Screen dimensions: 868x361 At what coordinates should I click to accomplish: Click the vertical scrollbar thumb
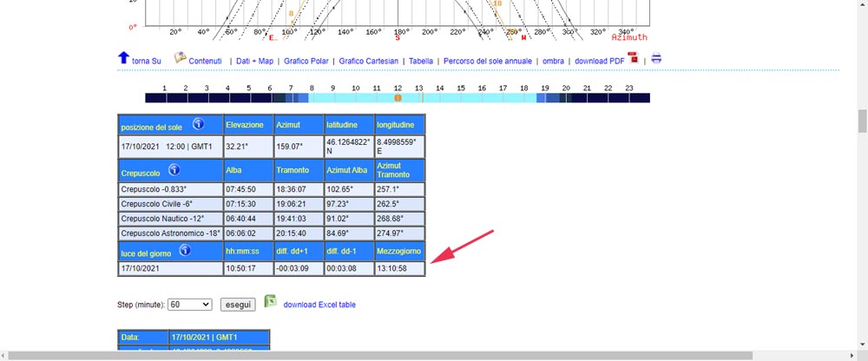863,121
